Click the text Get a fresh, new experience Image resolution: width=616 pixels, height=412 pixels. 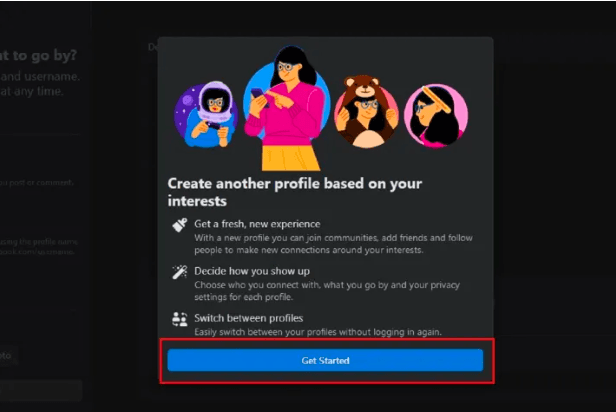click(257, 224)
